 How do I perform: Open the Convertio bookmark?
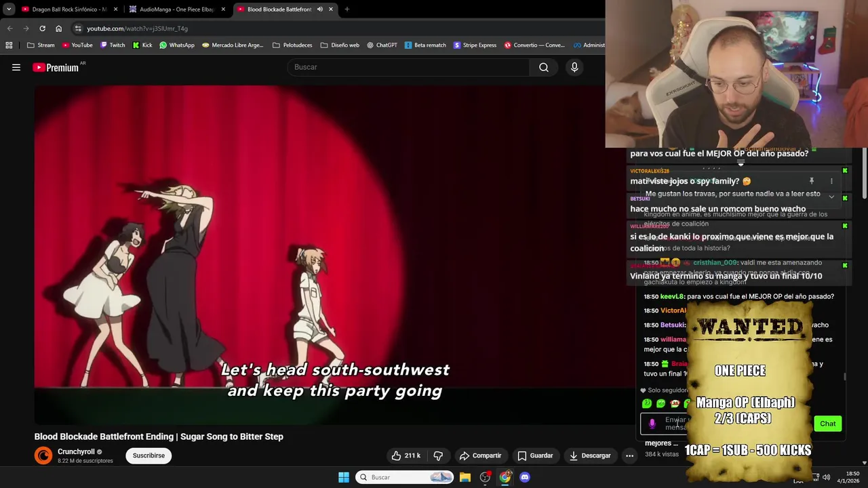[534, 45]
